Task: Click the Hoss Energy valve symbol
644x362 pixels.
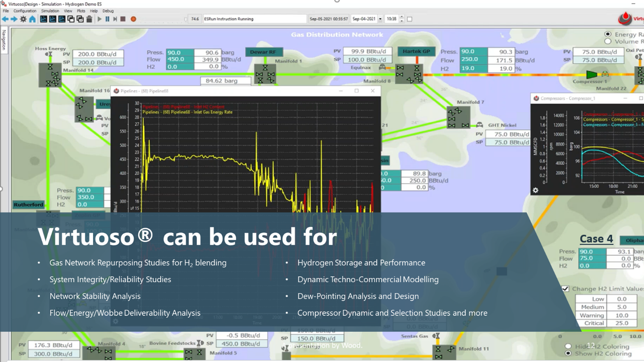Action: pos(49,54)
